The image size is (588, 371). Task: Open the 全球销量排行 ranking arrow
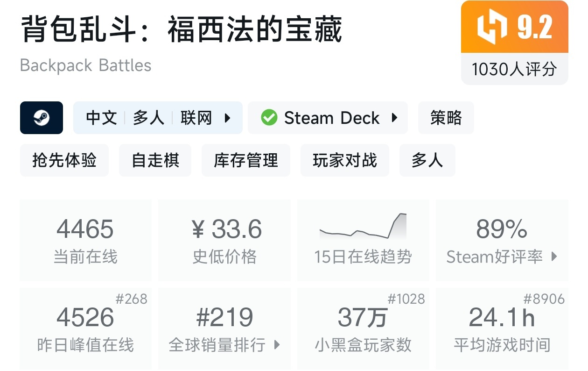pyautogui.click(x=277, y=345)
